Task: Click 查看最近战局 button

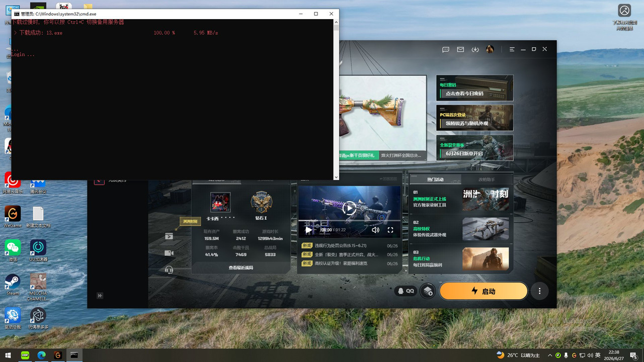Action: (241, 267)
